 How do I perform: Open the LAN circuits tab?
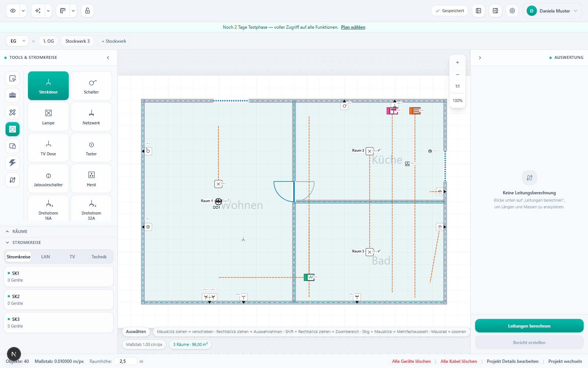tap(46, 257)
